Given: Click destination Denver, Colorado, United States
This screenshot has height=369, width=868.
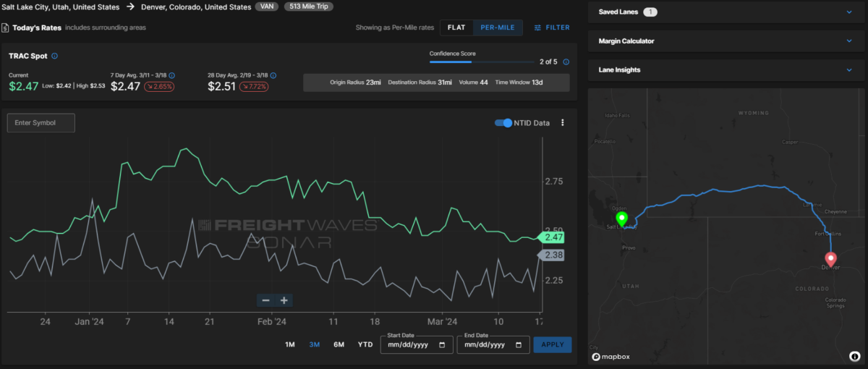Looking at the screenshot, I should (195, 7).
